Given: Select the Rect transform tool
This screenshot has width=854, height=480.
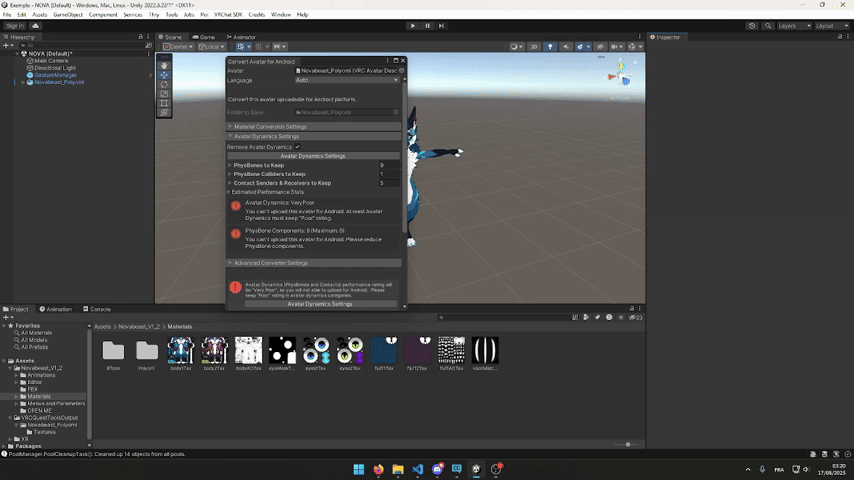Looking at the screenshot, I should pyautogui.click(x=164, y=103).
